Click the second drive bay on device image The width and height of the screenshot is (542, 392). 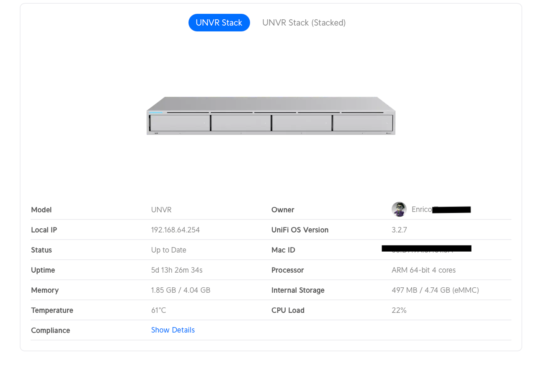pos(241,123)
